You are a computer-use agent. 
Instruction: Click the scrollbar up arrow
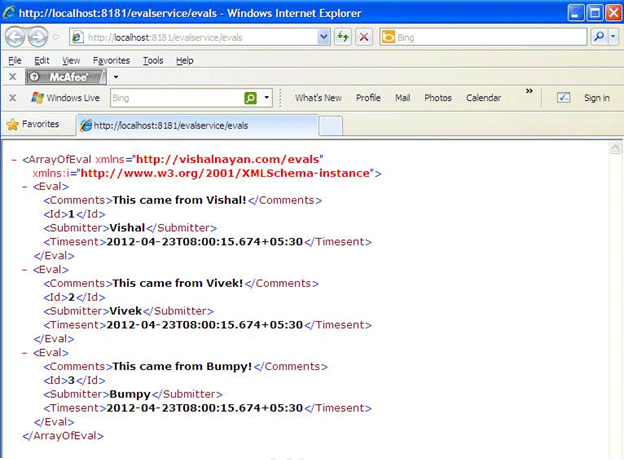point(615,148)
